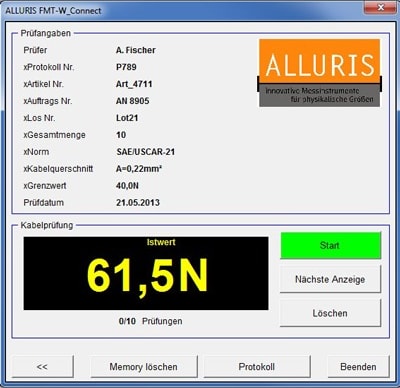Screen dimensions: 400x388
Task: Select the protocol number P789
Action: click(x=126, y=67)
